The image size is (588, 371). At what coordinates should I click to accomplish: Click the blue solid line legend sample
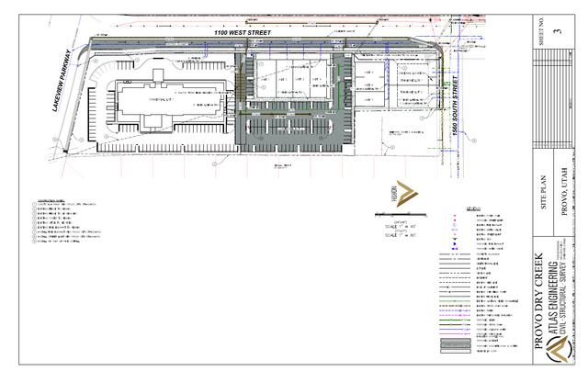coord(455,330)
